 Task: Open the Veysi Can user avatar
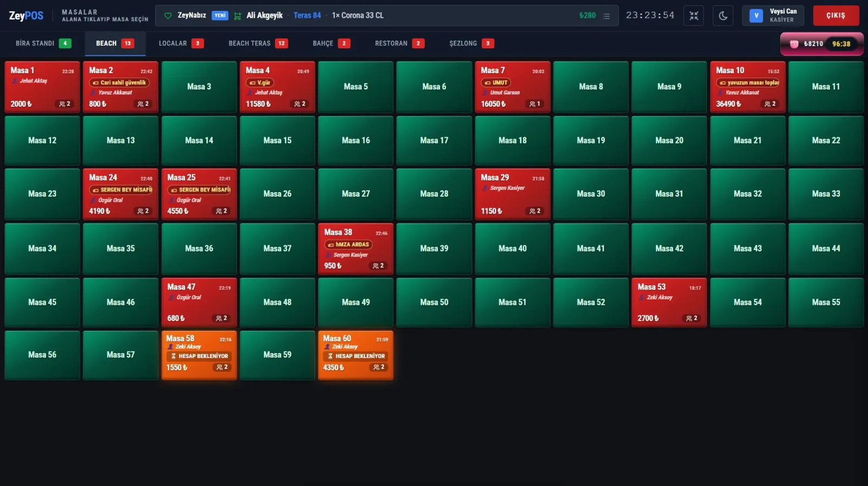point(756,16)
